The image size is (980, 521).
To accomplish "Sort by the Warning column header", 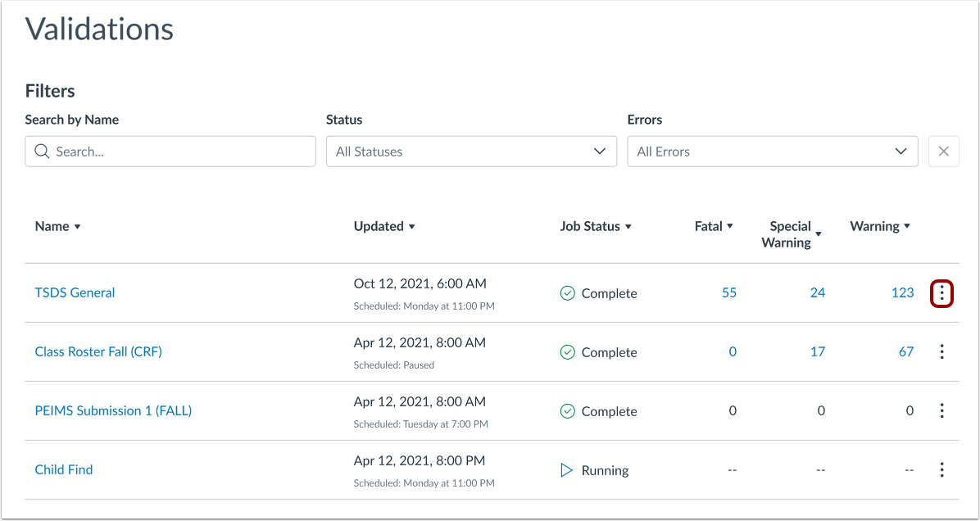I will pyautogui.click(x=879, y=226).
